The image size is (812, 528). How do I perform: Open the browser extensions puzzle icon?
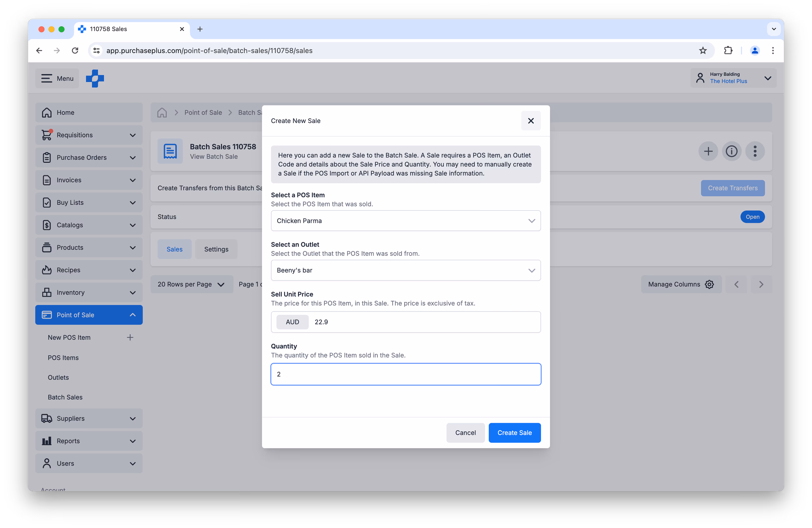pos(728,51)
